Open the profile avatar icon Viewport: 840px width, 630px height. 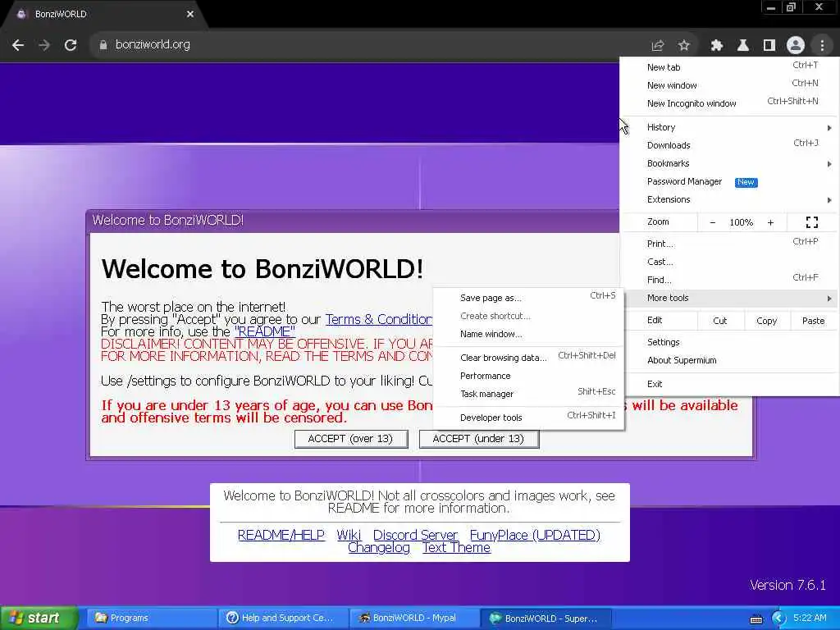click(795, 46)
